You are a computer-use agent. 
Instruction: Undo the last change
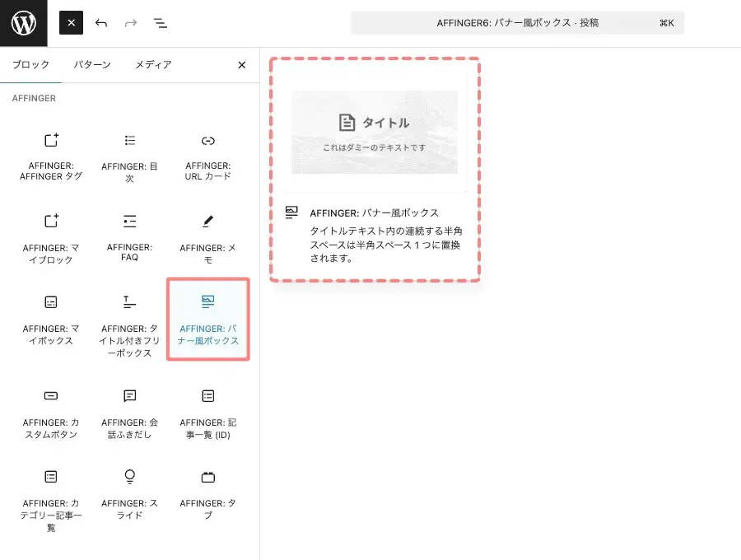[100, 23]
